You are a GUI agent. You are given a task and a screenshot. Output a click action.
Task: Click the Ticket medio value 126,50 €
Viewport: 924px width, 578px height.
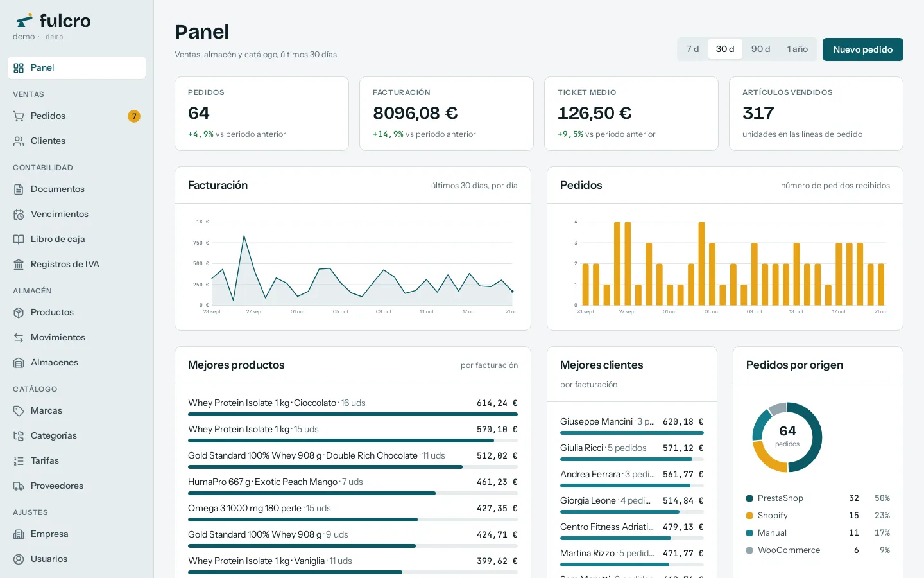click(x=595, y=113)
